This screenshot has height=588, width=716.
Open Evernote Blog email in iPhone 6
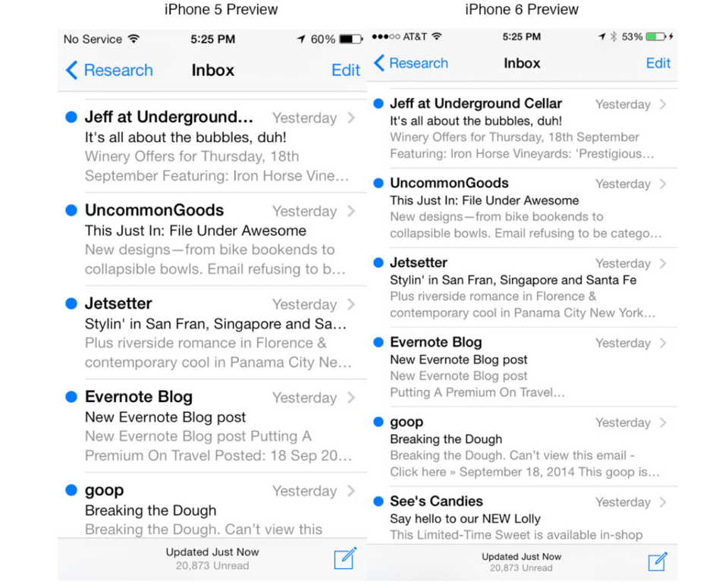[522, 367]
